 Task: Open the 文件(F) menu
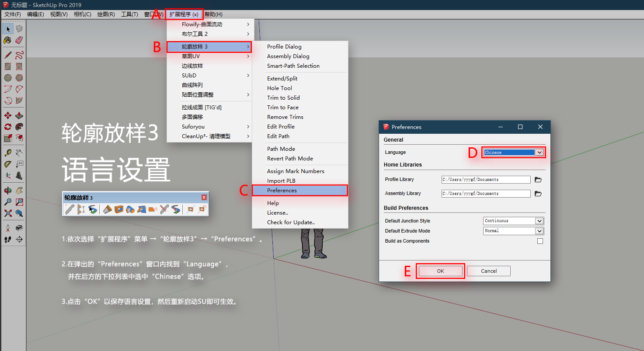coord(13,14)
